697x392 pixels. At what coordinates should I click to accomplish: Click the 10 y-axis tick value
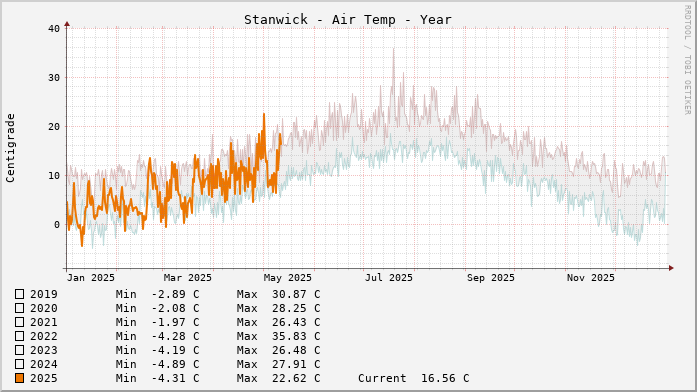click(54, 176)
